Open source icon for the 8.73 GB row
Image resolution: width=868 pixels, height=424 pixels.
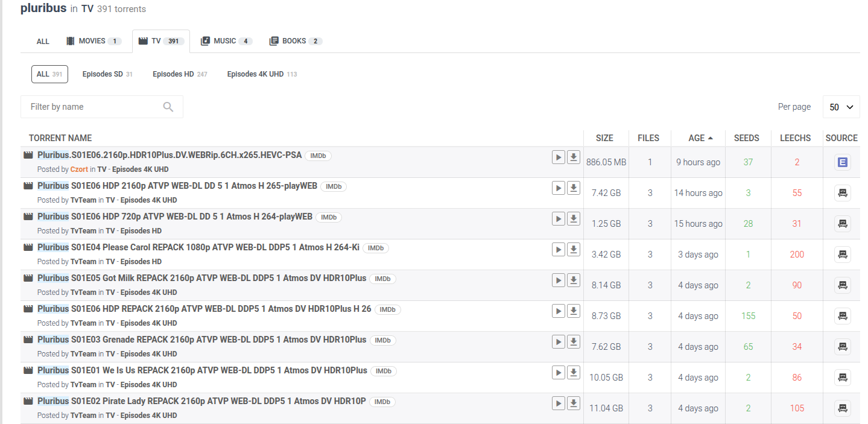pos(842,316)
